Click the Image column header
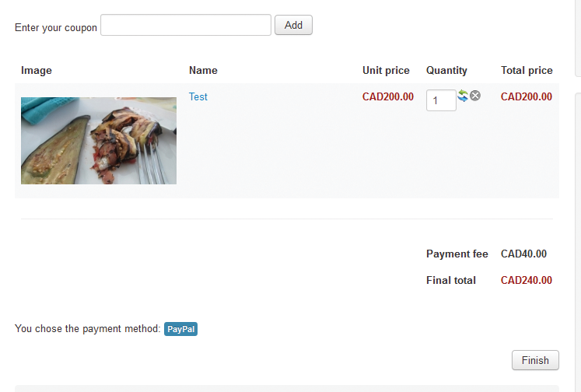The image size is (581, 392). pyautogui.click(x=37, y=71)
